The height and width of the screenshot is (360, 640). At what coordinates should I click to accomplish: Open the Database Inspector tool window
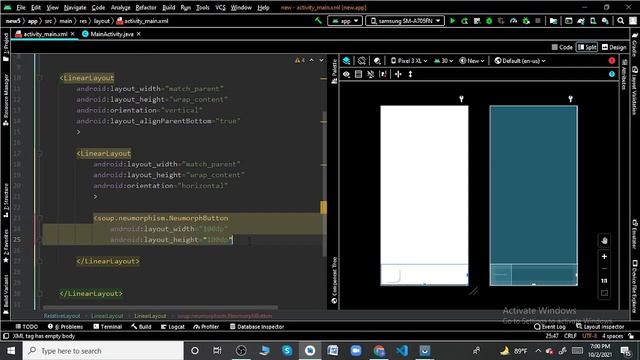coord(257,327)
